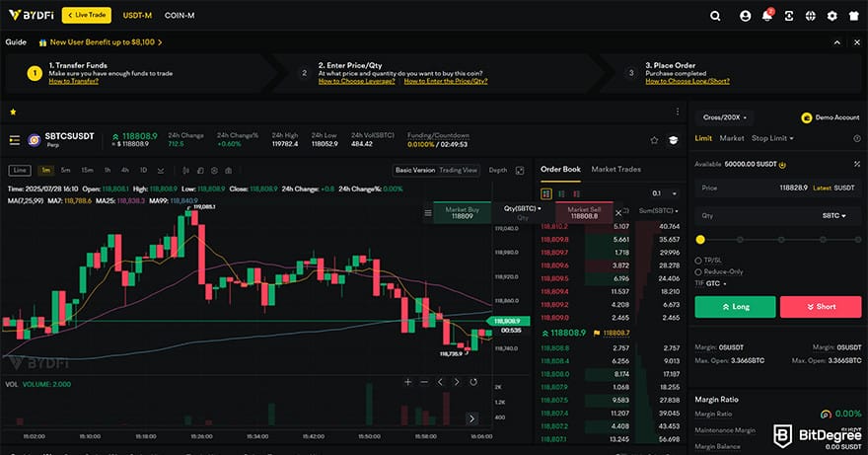Open settings gear in top bar

(832, 16)
